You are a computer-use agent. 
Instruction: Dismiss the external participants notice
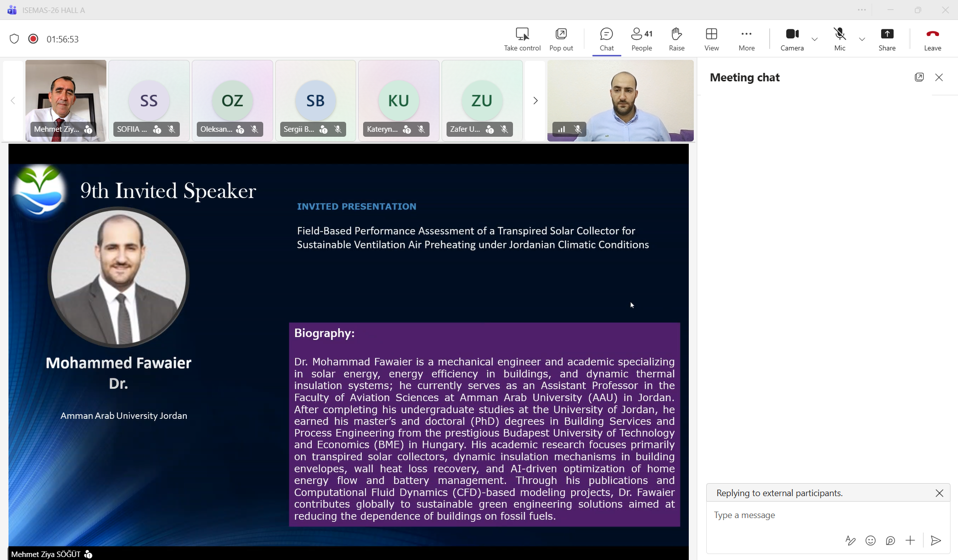[x=939, y=493]
